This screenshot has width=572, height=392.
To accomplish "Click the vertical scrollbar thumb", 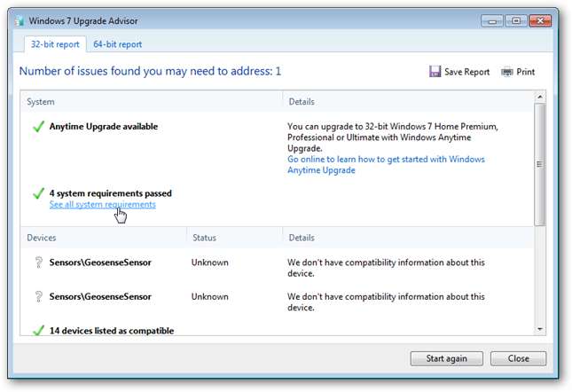I will pyautogui.click(x=540, y=164).
